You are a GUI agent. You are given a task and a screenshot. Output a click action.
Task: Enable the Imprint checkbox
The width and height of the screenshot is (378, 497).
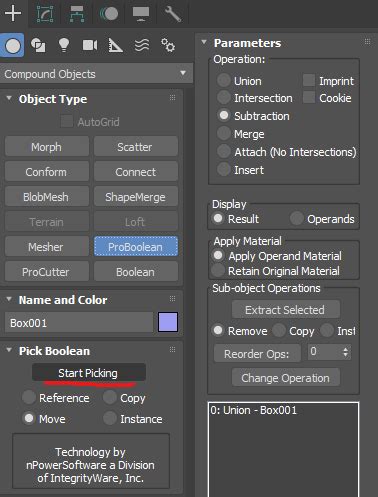[x=309, y=80]
